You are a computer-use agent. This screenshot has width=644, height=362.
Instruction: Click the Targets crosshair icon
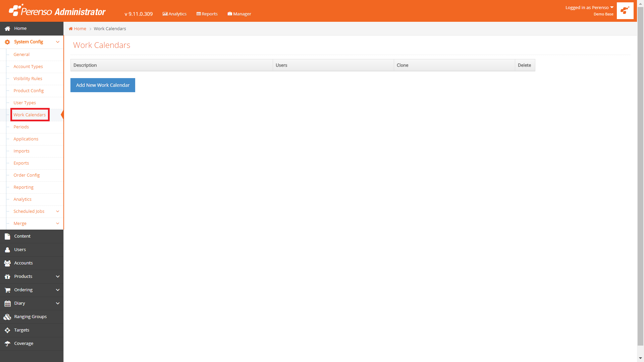[7, 330]
